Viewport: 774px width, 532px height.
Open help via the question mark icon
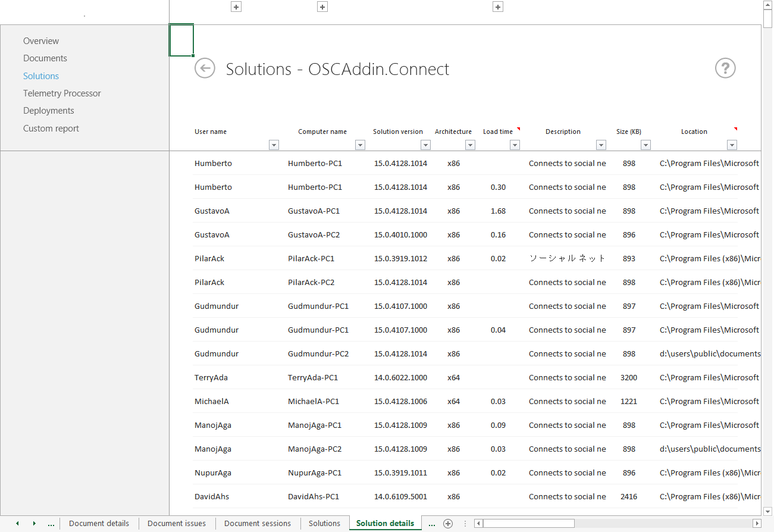(725, 68)
